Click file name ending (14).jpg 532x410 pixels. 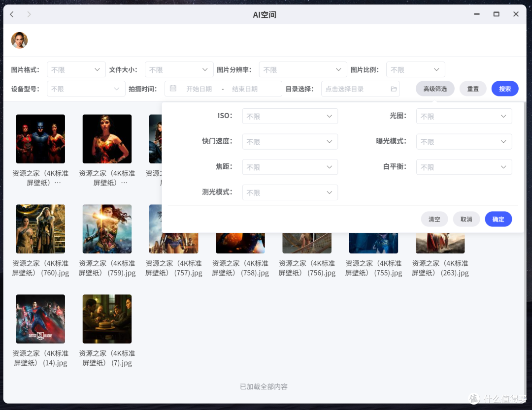40,358
